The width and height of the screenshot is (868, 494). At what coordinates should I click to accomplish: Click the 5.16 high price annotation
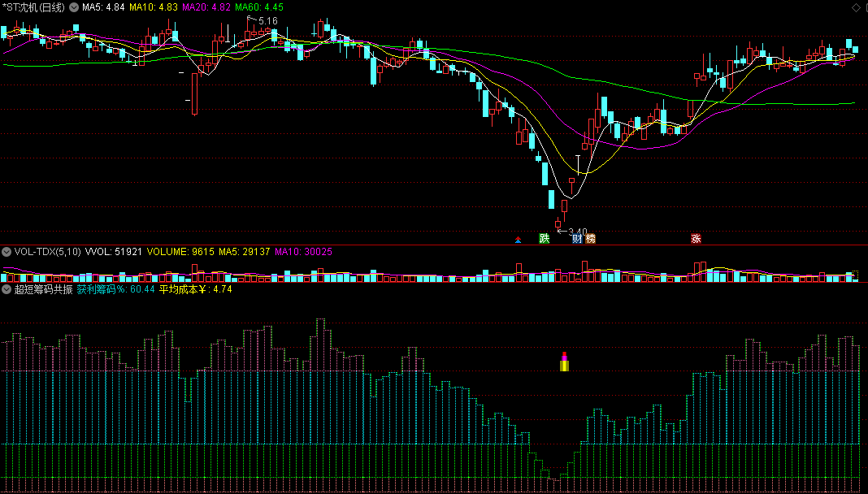click(x=268, y=21)
